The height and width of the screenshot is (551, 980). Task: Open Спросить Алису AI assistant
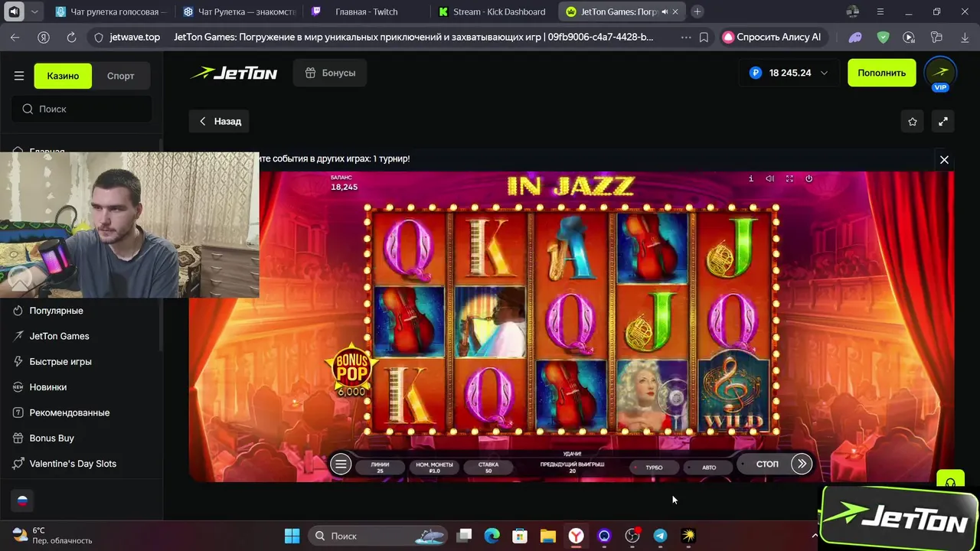point(773,37)
